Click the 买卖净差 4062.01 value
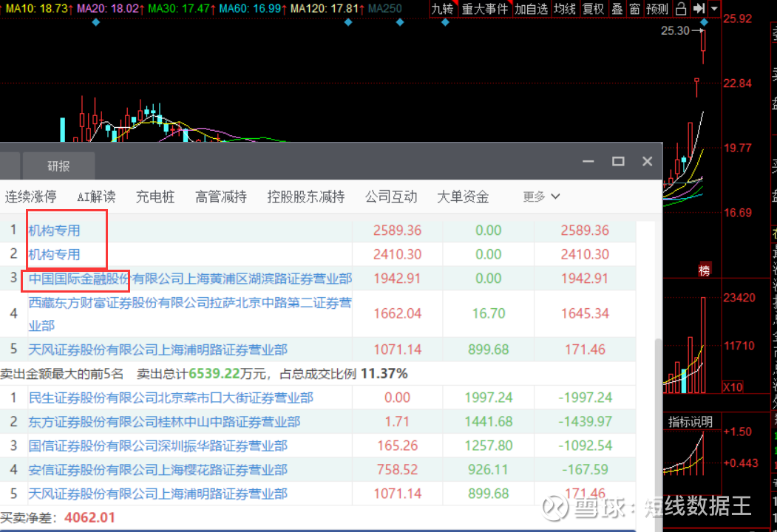Viewport: 777px width, 532px height. [x=89, y=518]
